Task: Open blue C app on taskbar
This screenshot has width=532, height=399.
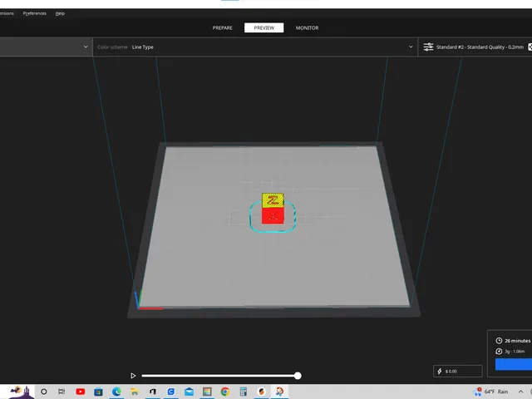Action: click(171, 392)
